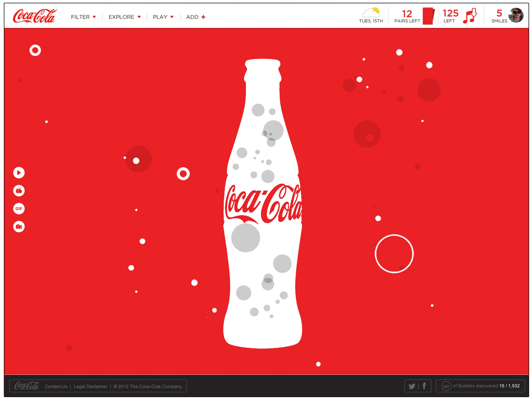Click the Bubbles discovered counter box
Screen dimensions: 532x400
480,386
